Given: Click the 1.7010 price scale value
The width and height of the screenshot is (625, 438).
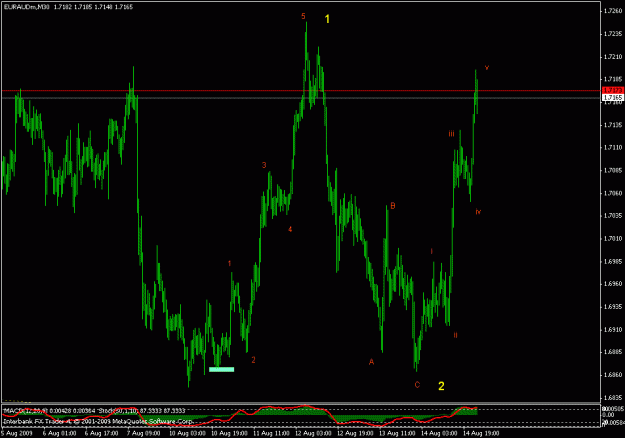Looking at the screenshot, I should click(x=613, y=239).
